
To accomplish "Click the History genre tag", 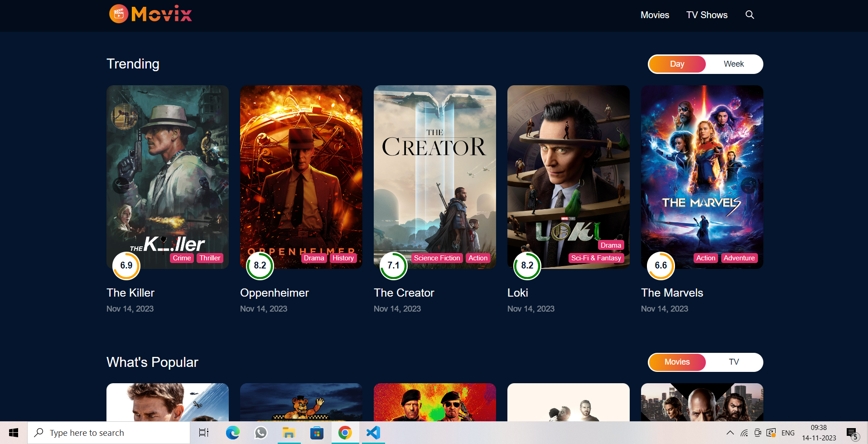I will click(x=343, y=258).
